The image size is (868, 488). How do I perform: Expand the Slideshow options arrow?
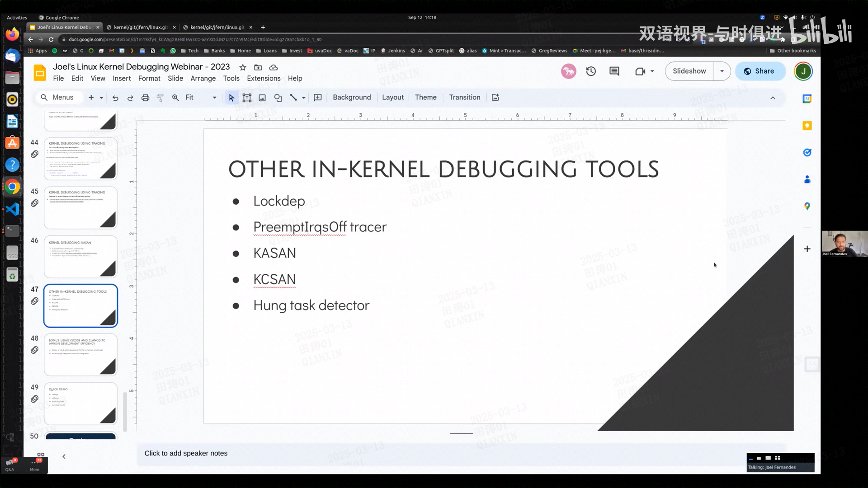click(x=722, y=71)
